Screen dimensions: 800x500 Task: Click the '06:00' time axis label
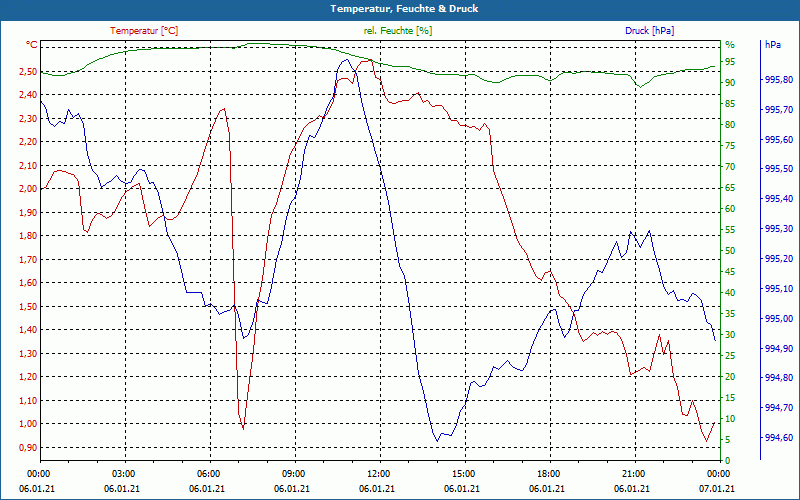(208, 474)
